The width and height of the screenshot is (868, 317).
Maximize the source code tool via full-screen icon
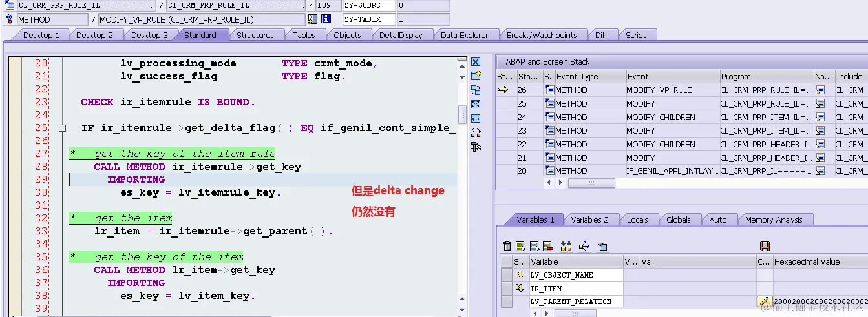(x=476, y=104)
